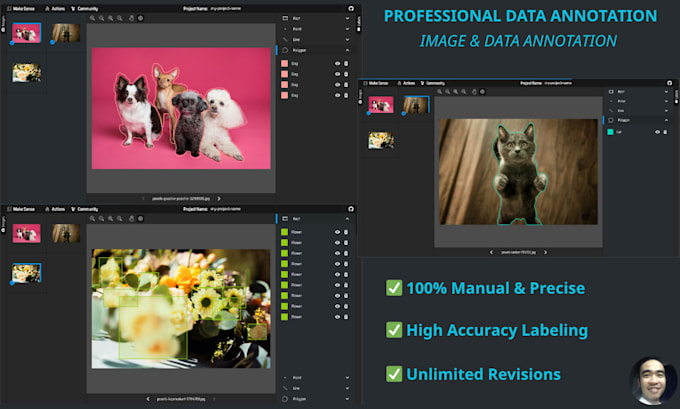Hide the second Flower box via eye icon

coord(337,242)
